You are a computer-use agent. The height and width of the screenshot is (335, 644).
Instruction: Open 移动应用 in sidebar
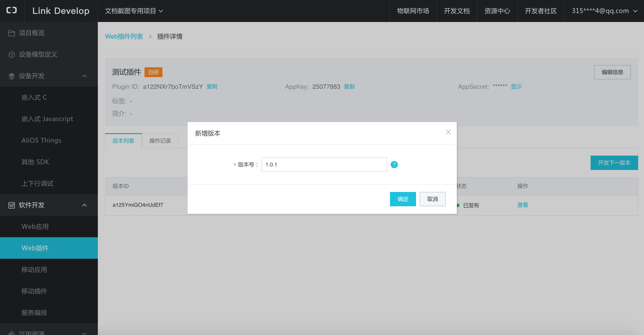(x=49, y=270)
